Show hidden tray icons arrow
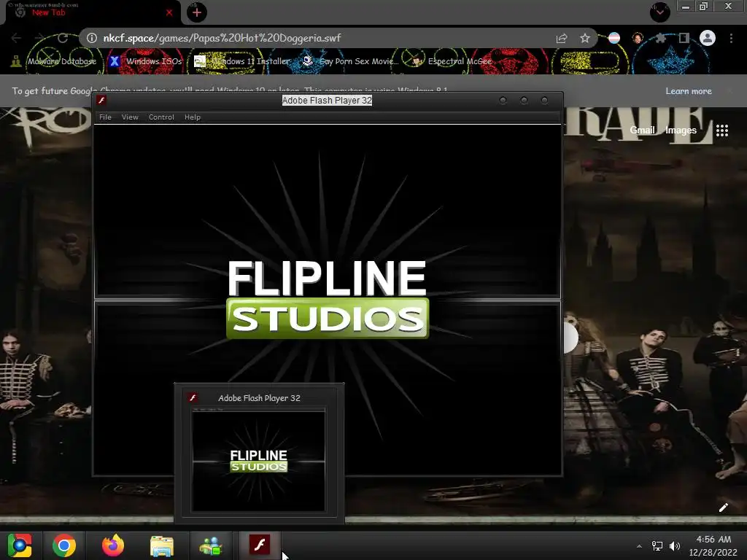Viewport: 747px width, 560px height. pyautogui.click(x=639, y=546)
